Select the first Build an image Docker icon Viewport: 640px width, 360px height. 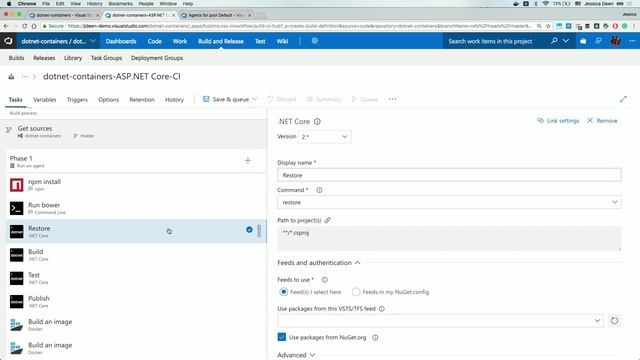coord(17,324)
